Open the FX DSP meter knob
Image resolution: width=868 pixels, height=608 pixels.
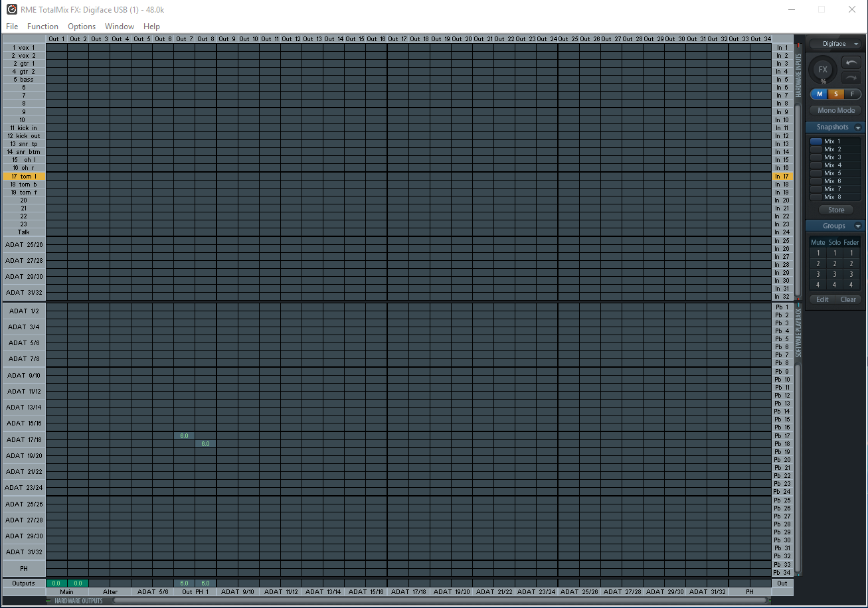click(823, 70)
